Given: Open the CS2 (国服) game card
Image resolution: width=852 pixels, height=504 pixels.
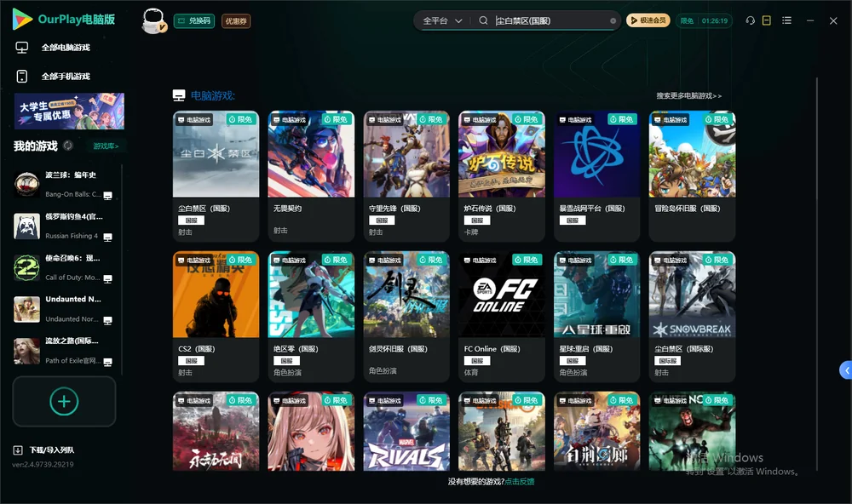Looking at the screenshot, I should [x=216, y=317].
